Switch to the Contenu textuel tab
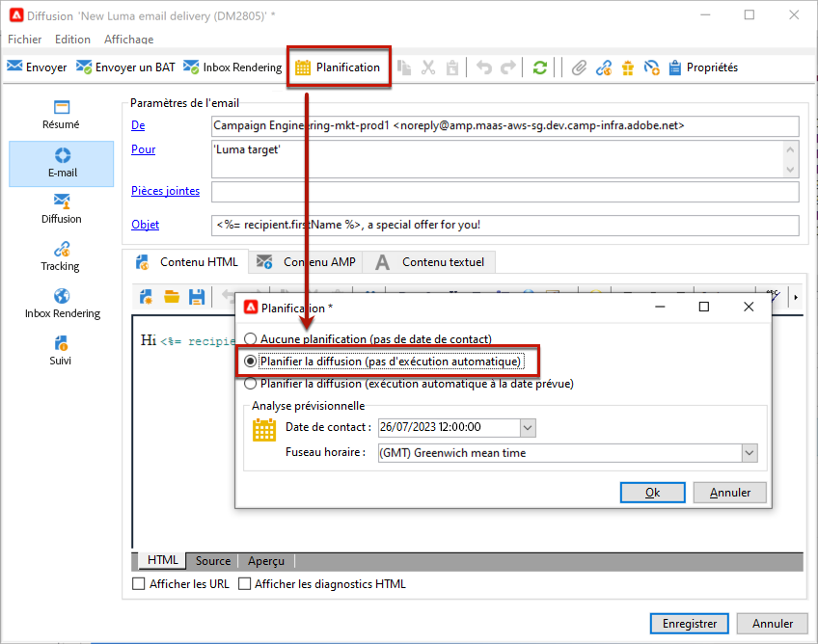The image size is (818, 644). click(x=429, y=262)
